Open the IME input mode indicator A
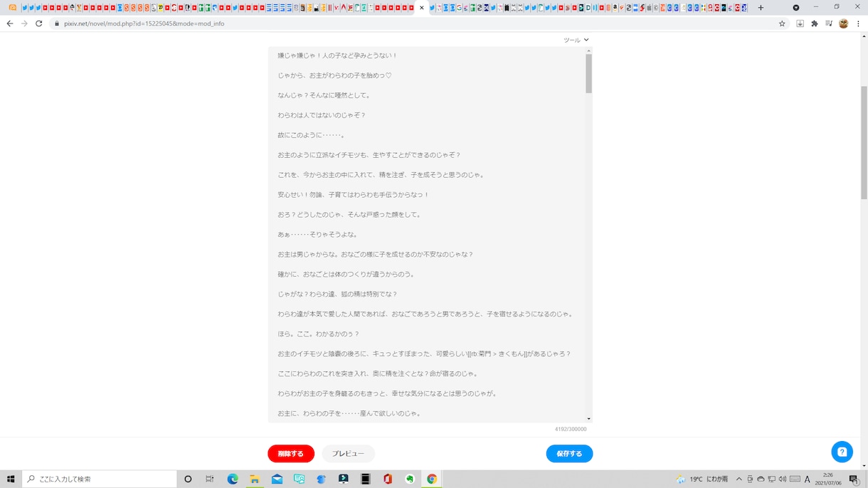This screenshot has height=488, width=868. [808, 479]
